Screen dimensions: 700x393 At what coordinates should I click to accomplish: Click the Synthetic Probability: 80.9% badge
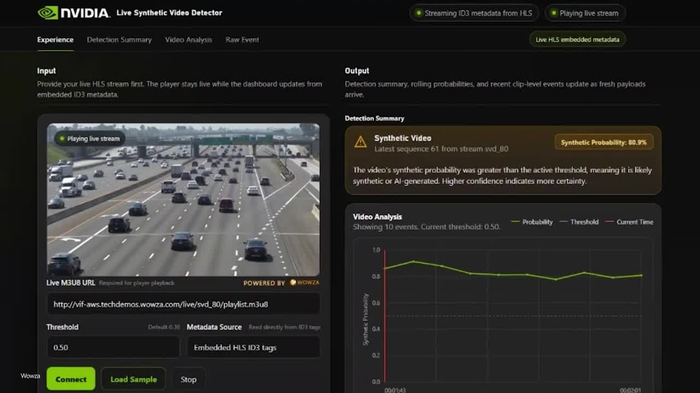click(x=604, y=142)
